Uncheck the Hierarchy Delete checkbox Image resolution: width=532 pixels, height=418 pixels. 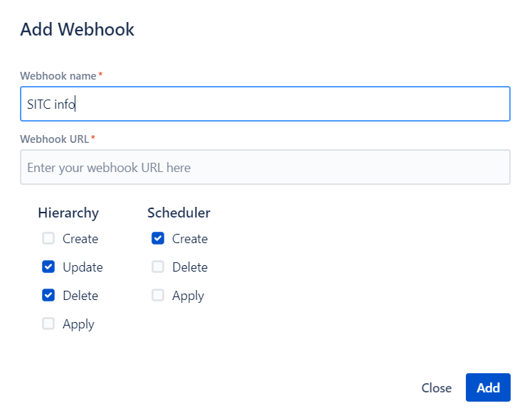(x=48, y=296)
